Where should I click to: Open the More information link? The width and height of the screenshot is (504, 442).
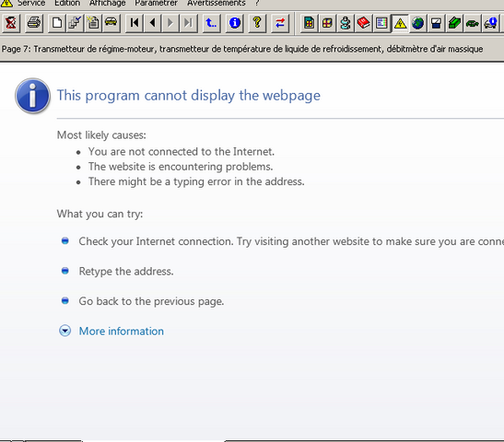(x=122, y=331)
